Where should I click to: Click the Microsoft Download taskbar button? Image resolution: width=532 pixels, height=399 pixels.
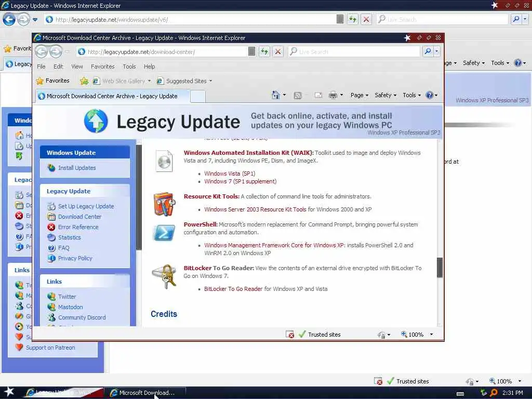[145, 393]
